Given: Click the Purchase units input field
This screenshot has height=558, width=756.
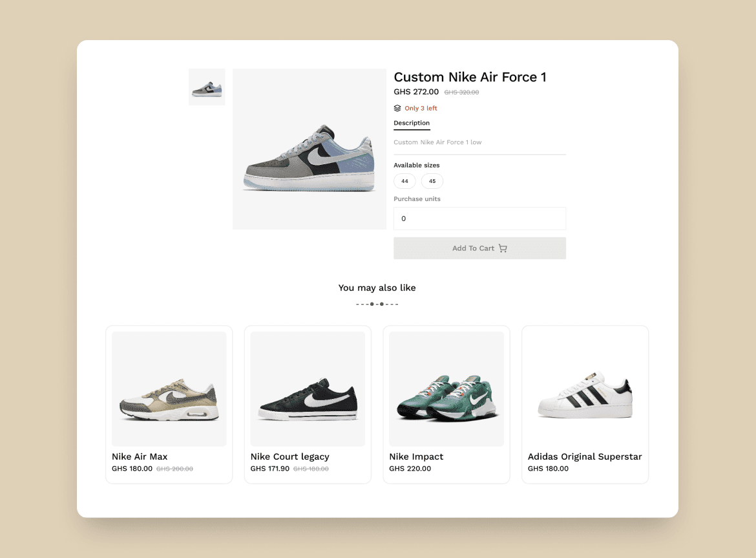Looking at the screenshot, I should click(479, 218).
